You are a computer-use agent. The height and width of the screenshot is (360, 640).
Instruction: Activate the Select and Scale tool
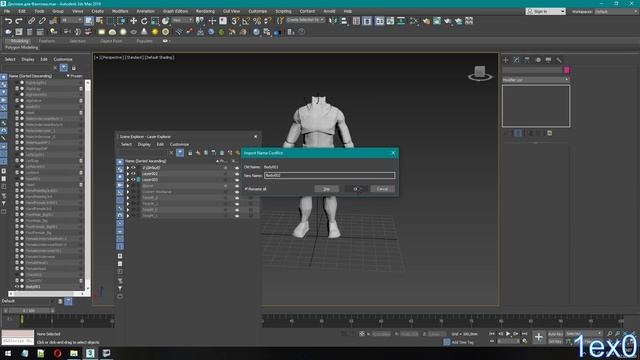click(x=155, y=21)
